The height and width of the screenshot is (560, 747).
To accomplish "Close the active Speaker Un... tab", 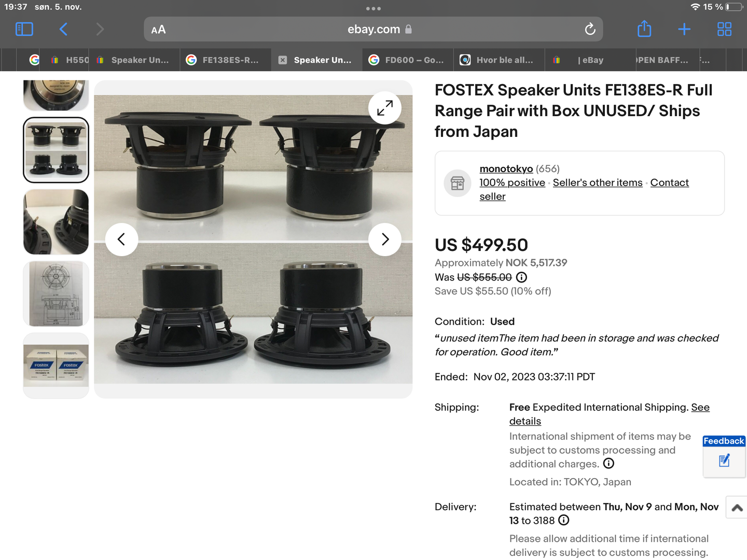I will pos(283,60).
